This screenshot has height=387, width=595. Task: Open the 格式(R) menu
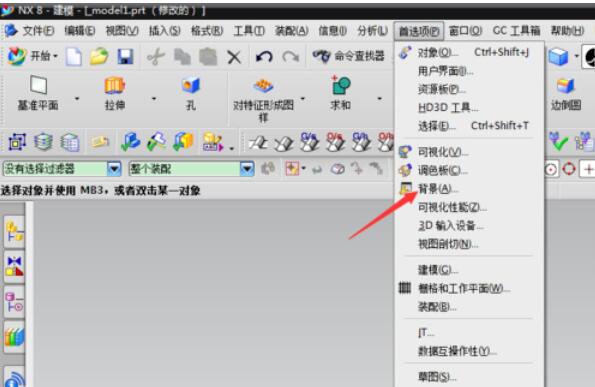(207, 31)
